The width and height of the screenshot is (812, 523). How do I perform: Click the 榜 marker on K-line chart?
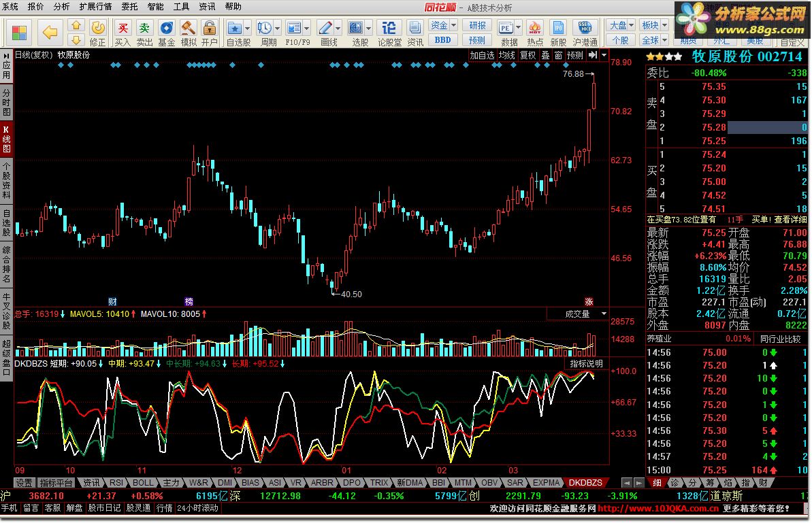click(189, 301)
